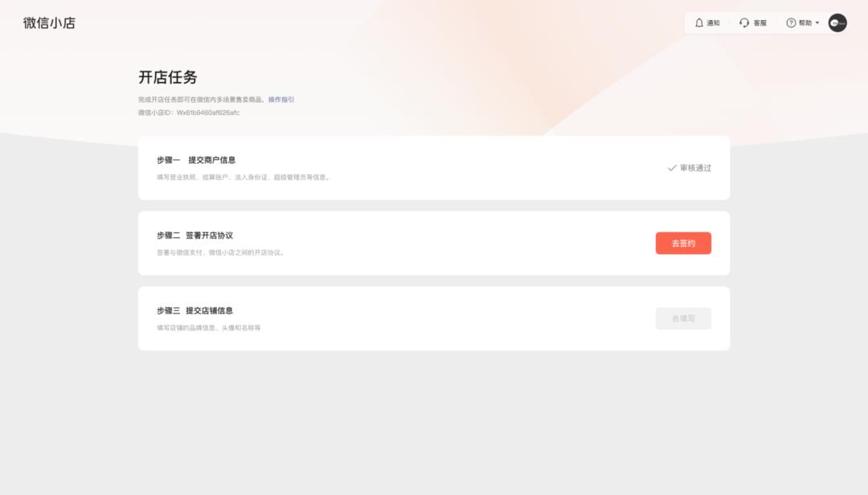Click the 审核通过 status label
The height and width of the screenshot is (495, 868).
tap(695, 168)
